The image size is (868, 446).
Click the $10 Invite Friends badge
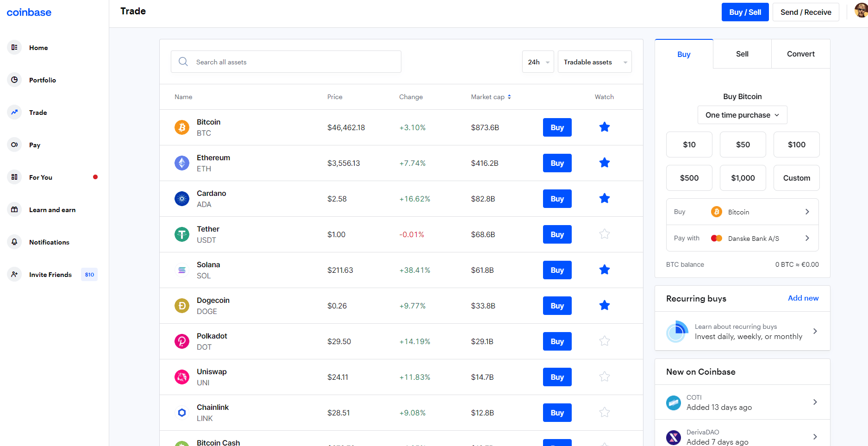89,274
